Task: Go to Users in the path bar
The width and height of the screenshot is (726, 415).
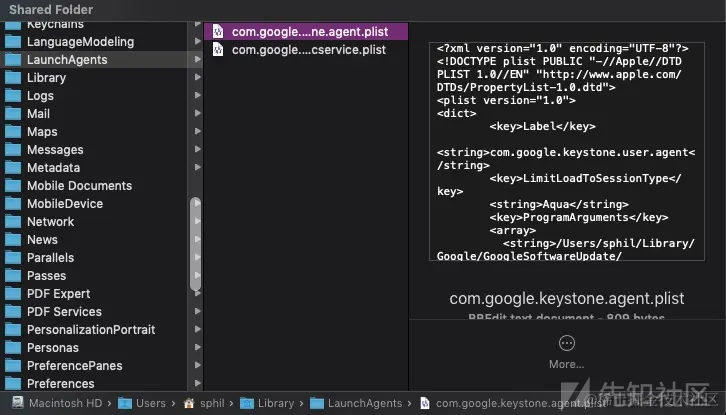Action: [x=142, y=403]
